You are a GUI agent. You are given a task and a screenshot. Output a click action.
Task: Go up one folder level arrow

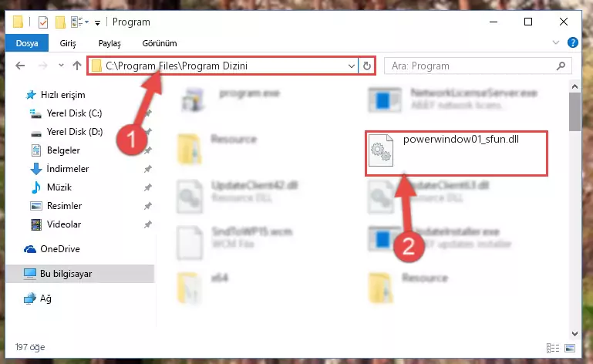click(x=77, y=66)
